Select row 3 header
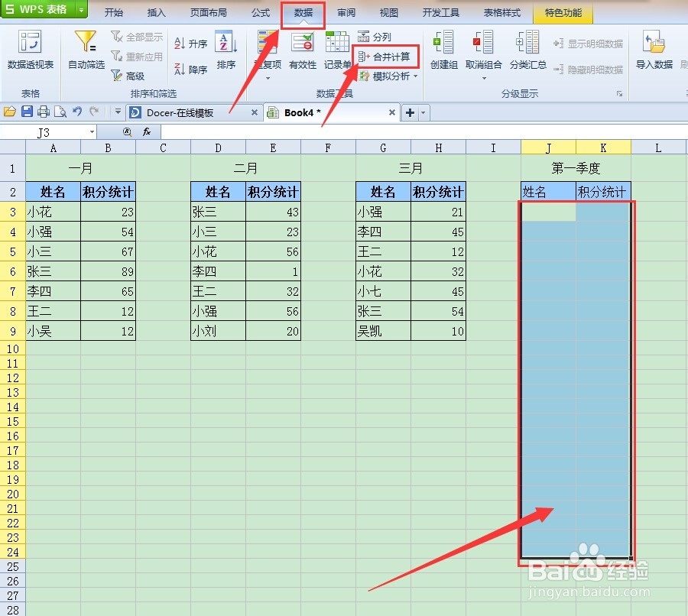688x616 pixels. pyautogui.click(x=13, y=212)
